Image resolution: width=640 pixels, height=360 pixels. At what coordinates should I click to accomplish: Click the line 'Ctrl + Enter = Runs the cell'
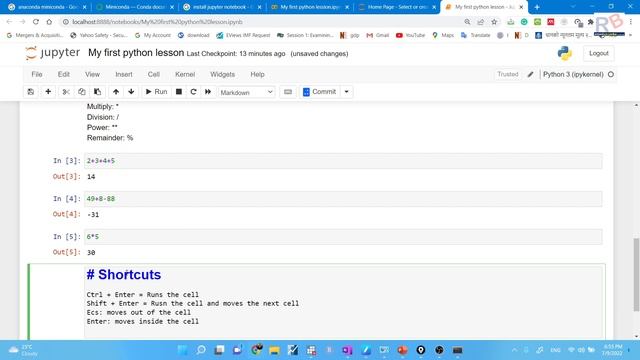coord(142,295)
